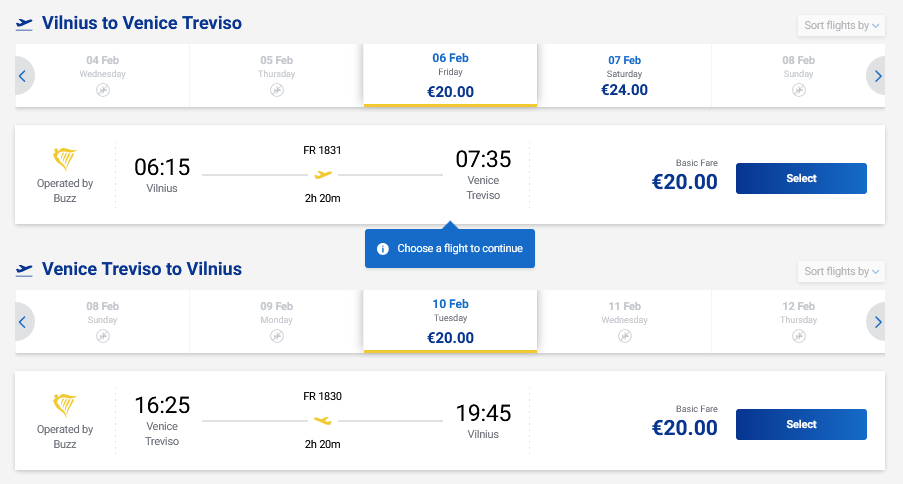Select the 10 Feb Tuesday date tab
Screen dimensions: 903x484
pos(450,321)
